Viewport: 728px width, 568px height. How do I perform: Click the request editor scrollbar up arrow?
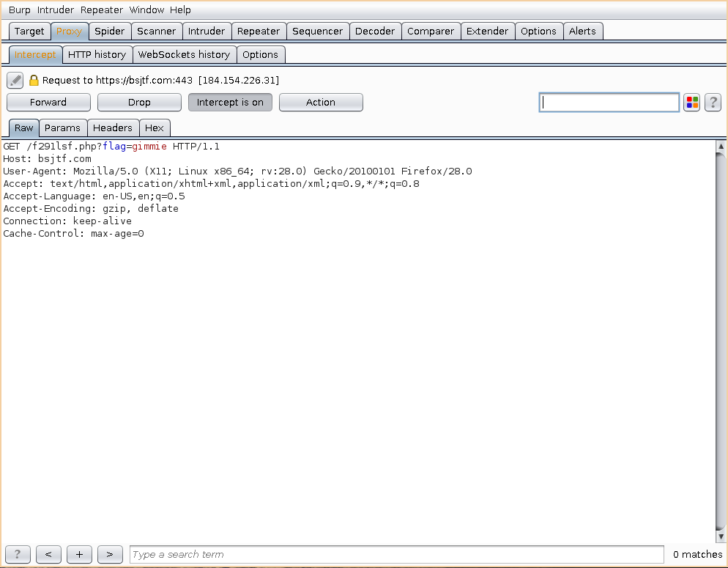click(721, 147)
